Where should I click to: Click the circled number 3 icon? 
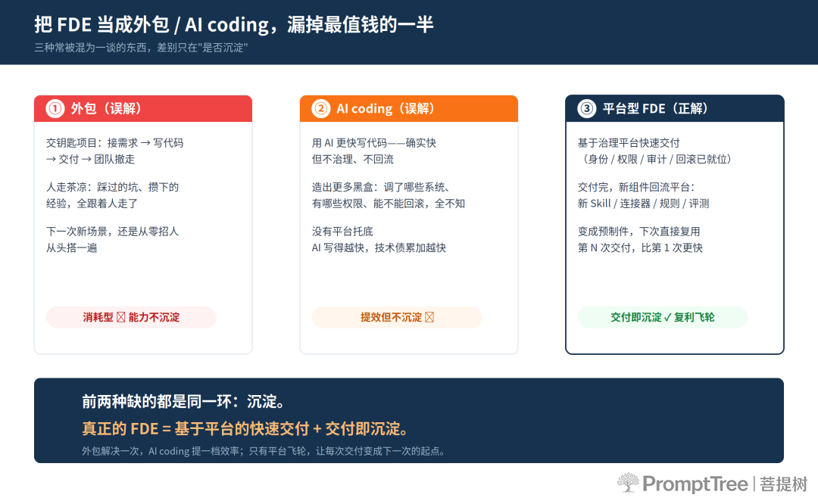coord(587,108)
